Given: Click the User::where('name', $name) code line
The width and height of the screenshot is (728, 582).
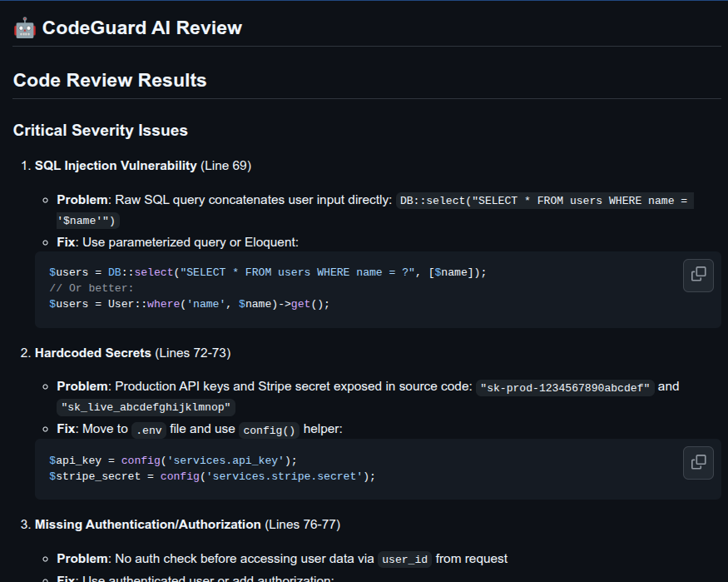Looking at the screenshot, I should click(x=190, y=304).
